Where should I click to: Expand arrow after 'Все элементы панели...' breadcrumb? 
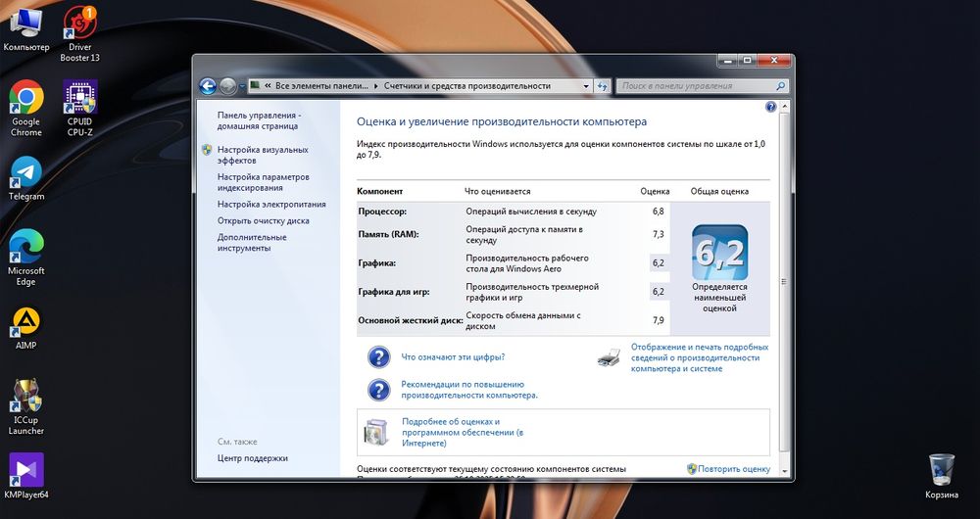[x=376, y=86]
